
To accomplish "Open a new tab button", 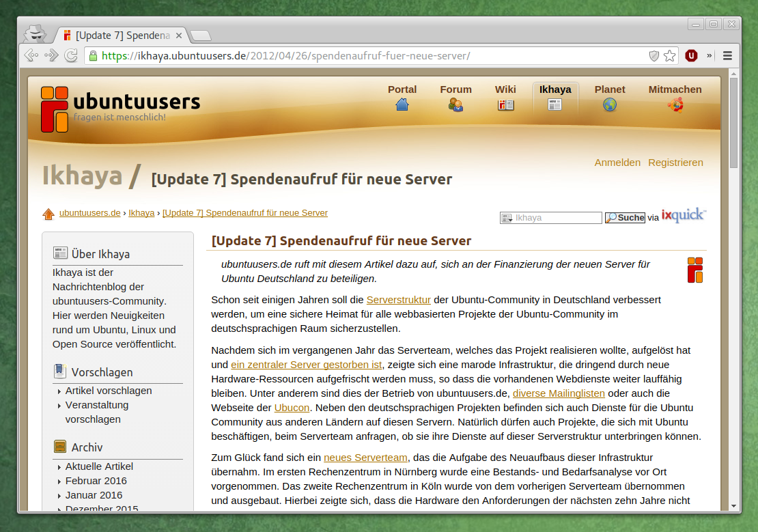I will [201, 36].
